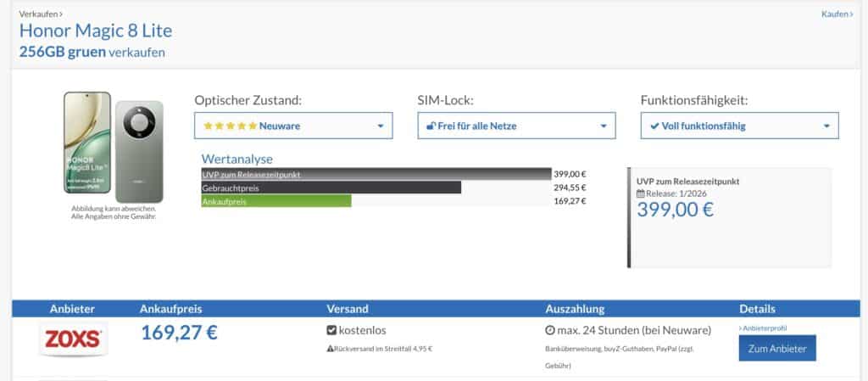
Task: Click the 294,55 € Gebrauchtpreis value
Action: click(x=570, y=188)
